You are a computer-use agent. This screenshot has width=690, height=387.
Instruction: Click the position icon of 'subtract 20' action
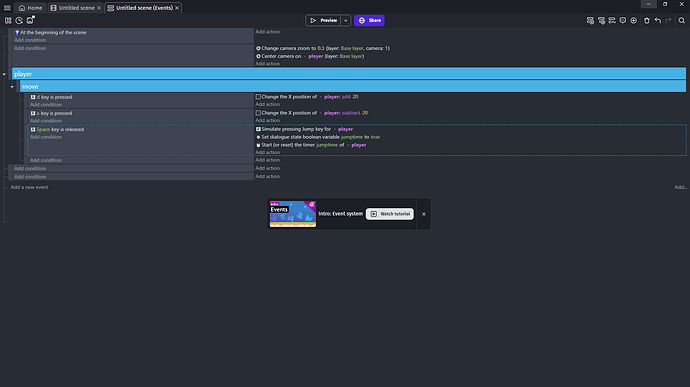coord(258,113)
